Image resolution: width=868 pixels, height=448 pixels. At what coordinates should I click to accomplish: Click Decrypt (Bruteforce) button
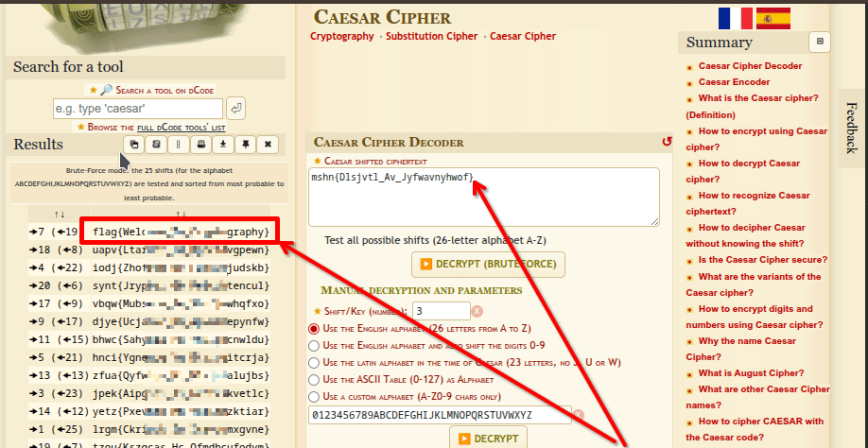(488, 265)
